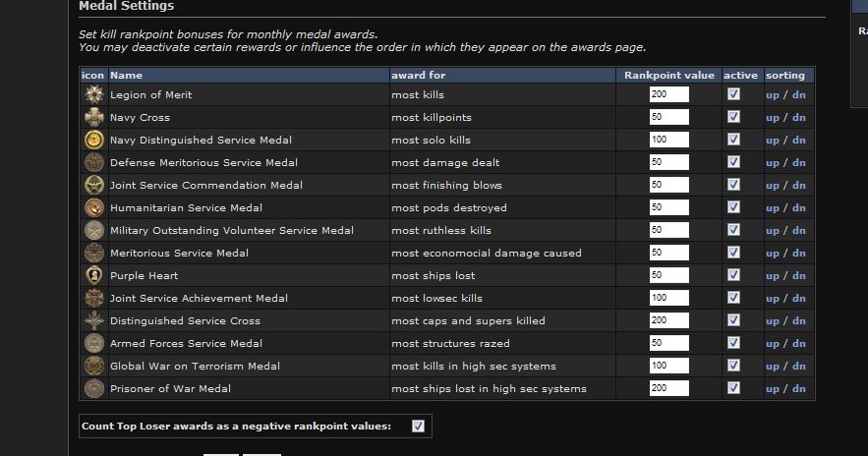Move Meritorious Service Medal down in sorting
This screenshot has width=868, height=456.
click(x=799, y=253)
